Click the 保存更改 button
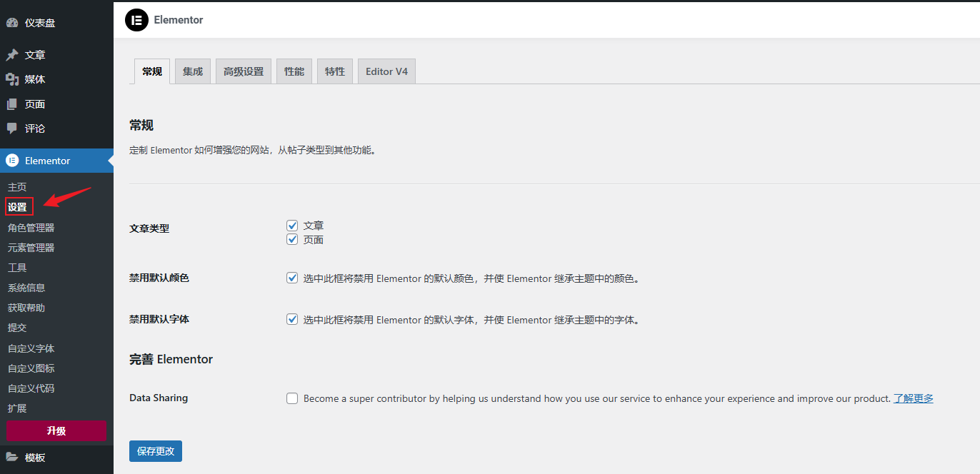 click(x=156, y=451)
